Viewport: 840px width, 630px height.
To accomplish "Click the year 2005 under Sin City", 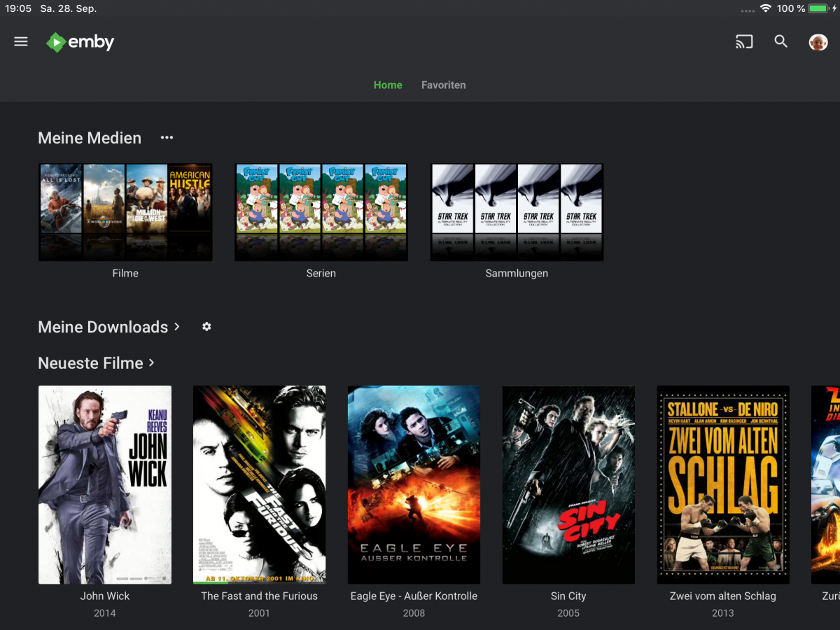I will coord(568,613).
